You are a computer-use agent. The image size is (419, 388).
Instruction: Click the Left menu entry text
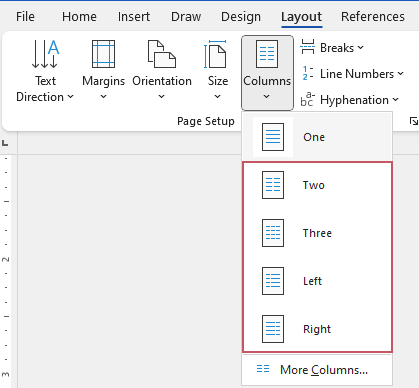coord(312,281)
